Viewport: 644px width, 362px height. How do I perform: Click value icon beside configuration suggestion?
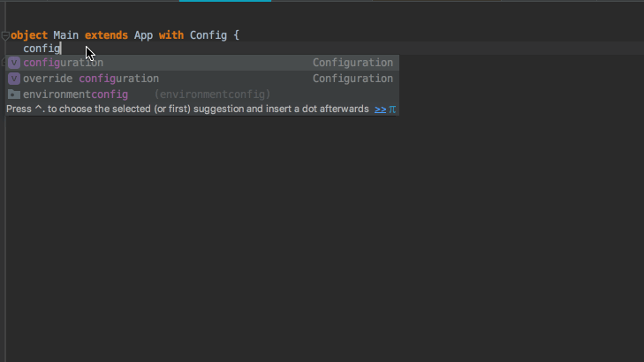(x=14, y=63)
